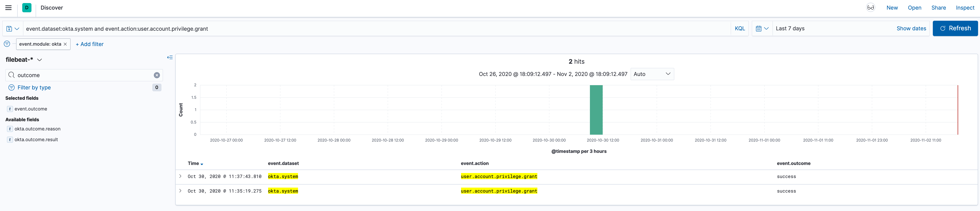Click the Add filter link

point(89,44)
